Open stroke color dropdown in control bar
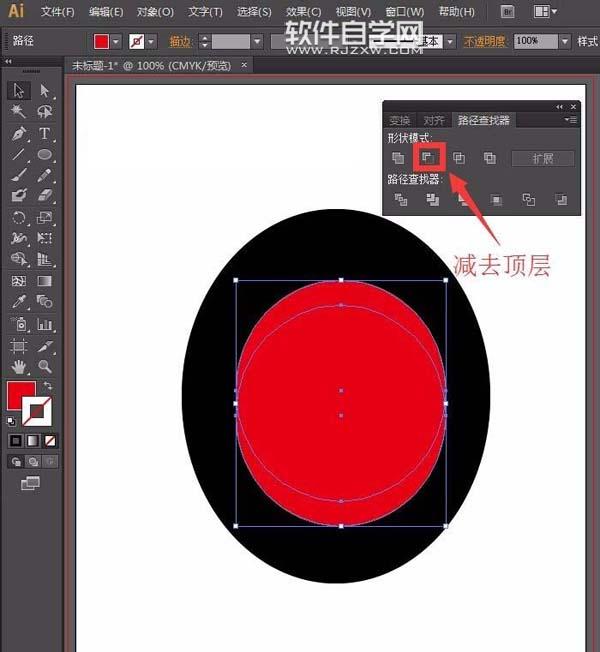Viewport: 600px width, 652px height. point(151,41)
